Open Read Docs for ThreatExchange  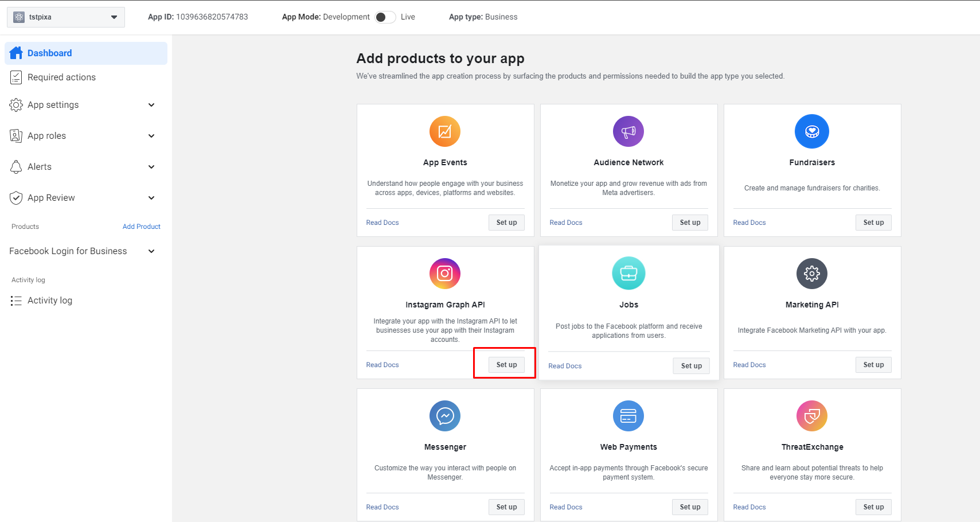pos(749,507)
